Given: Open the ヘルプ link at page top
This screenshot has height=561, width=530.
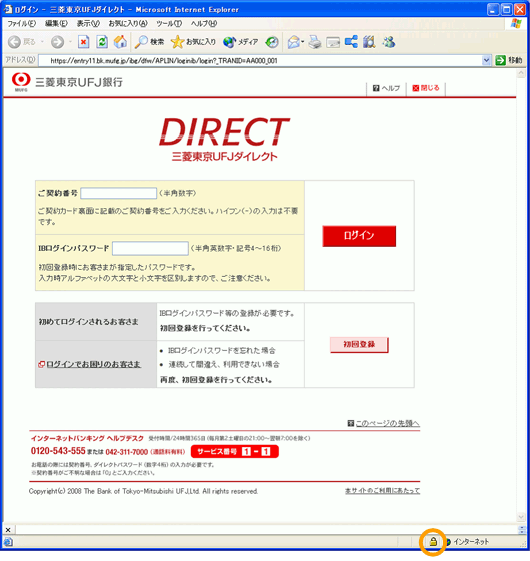Looking at the screenshot, I should tap(386, 88).
